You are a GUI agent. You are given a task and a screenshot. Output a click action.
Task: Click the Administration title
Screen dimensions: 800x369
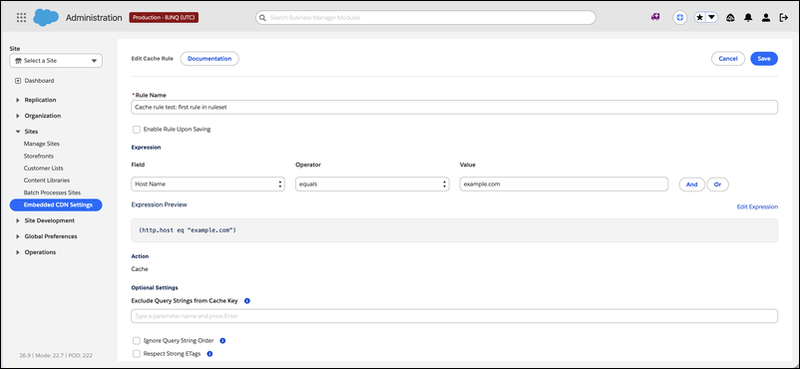click(x=94, y=17)
